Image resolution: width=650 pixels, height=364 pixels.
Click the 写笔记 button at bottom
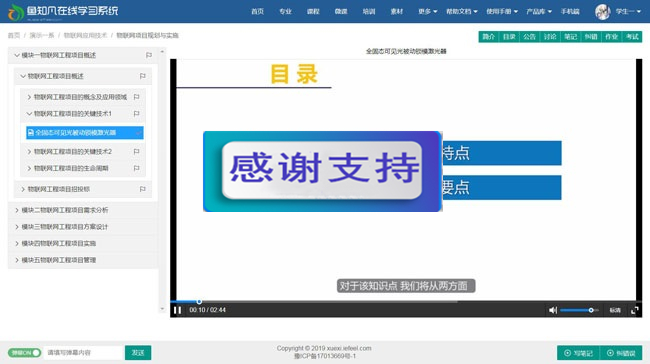point(579,353)
